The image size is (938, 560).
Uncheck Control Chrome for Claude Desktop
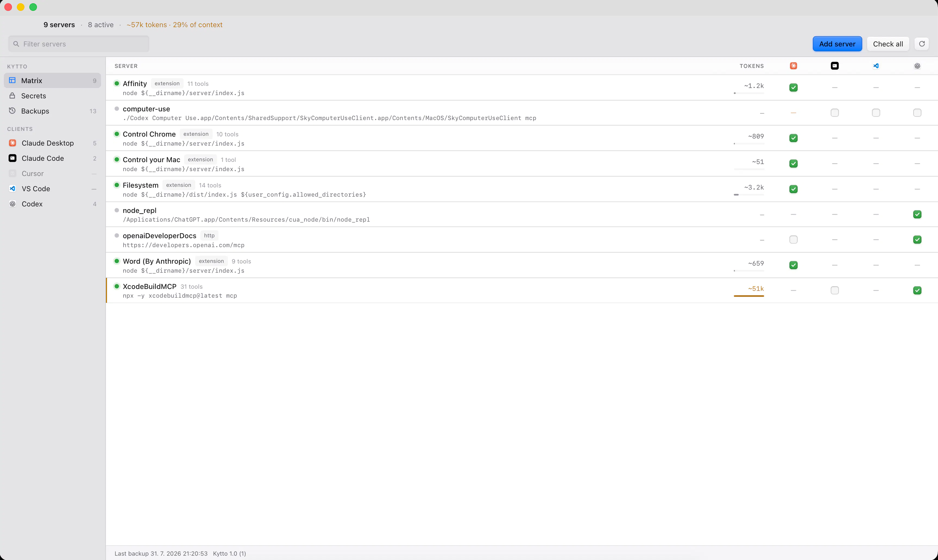pos(794,138)
